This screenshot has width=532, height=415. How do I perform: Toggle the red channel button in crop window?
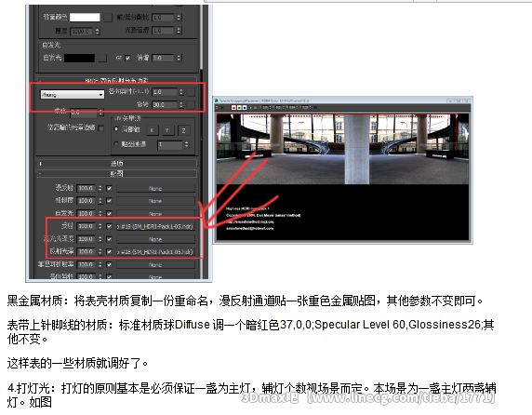pyautogui.click(x=233, y=108)
